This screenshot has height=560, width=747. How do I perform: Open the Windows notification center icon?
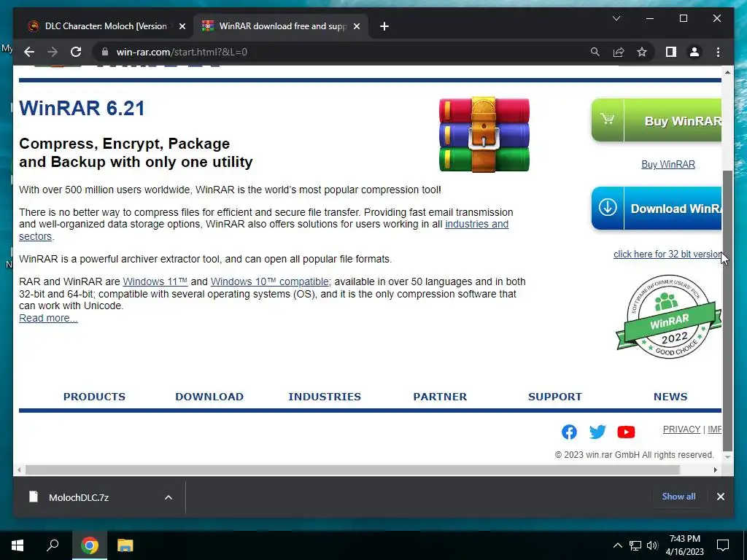click(723, 545)
